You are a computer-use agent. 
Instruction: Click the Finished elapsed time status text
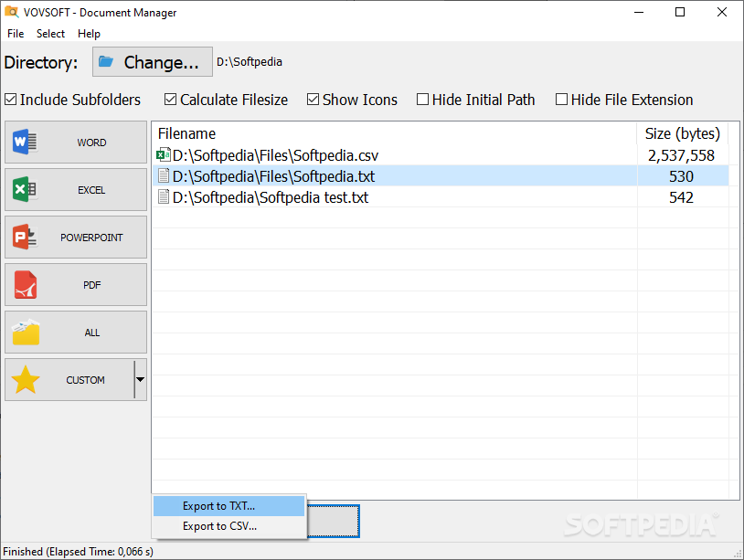[79, 552]
